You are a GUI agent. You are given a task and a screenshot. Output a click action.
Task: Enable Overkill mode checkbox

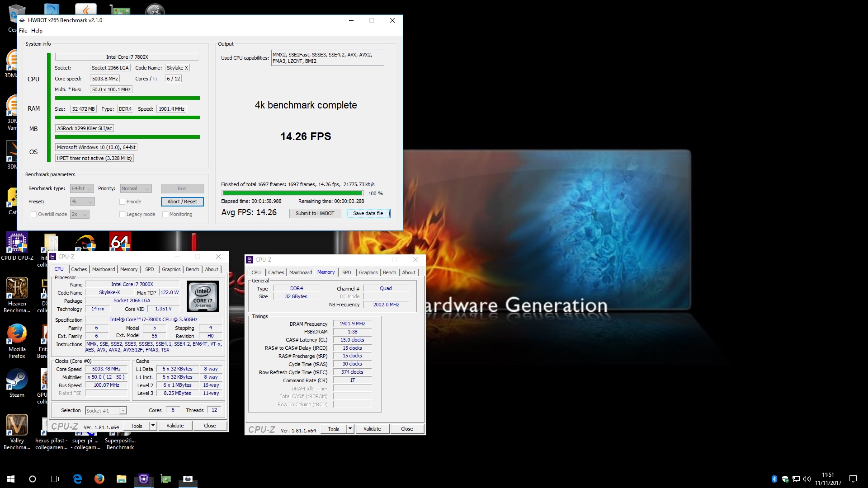(33, 214)
